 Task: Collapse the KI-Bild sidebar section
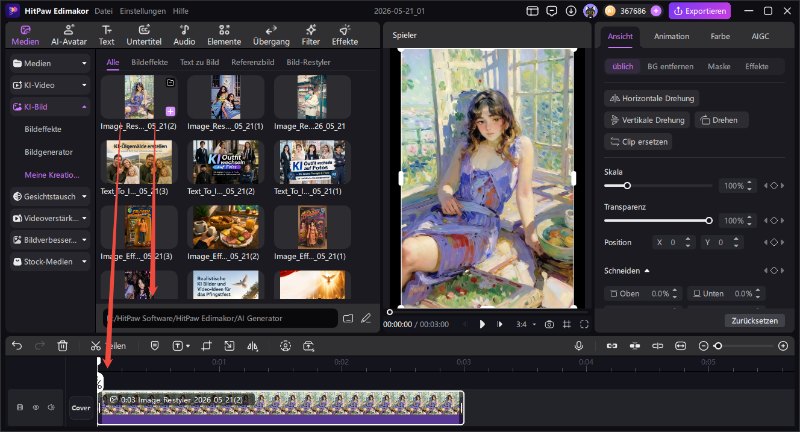[50, 107]
